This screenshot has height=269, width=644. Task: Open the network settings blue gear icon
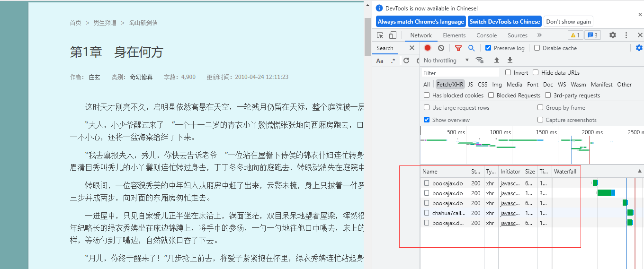pos(639,48)
